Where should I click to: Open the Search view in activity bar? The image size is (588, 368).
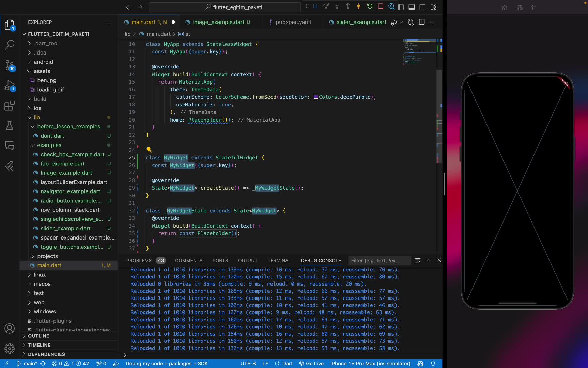10,44
